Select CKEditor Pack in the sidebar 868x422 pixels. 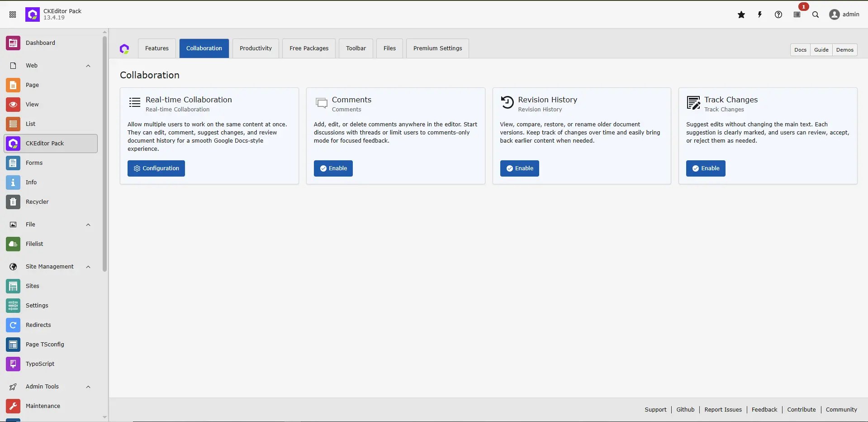(x=51, y=144)
